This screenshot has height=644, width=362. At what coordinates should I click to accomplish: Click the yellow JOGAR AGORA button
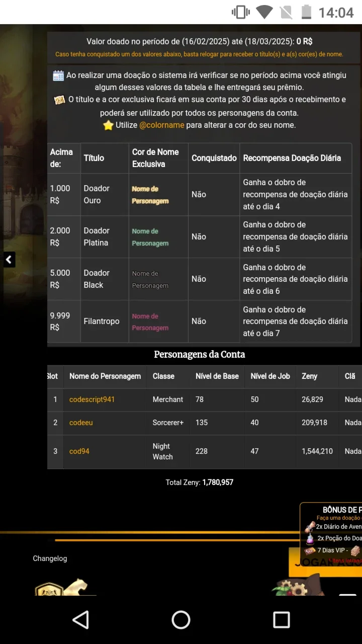[x=325, y=562]
